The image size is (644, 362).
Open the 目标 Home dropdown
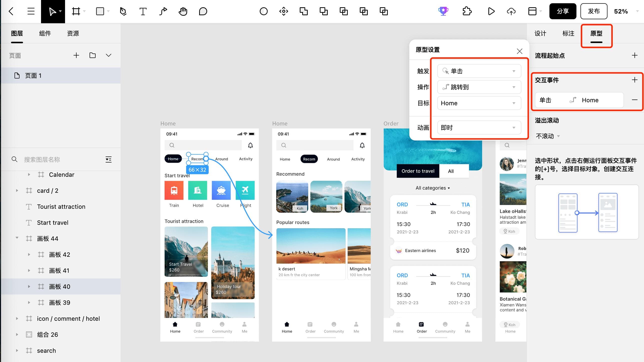click(x=479, y=103)
